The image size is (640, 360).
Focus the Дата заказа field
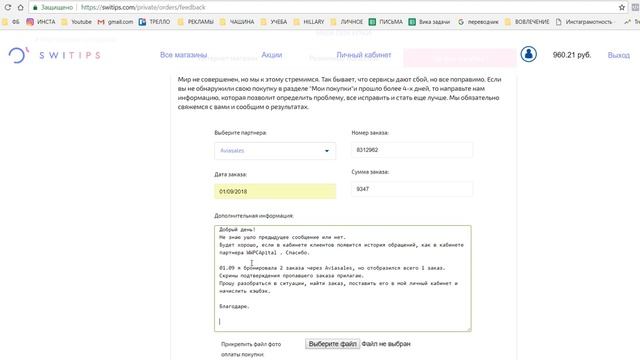(x=275, y=191)
